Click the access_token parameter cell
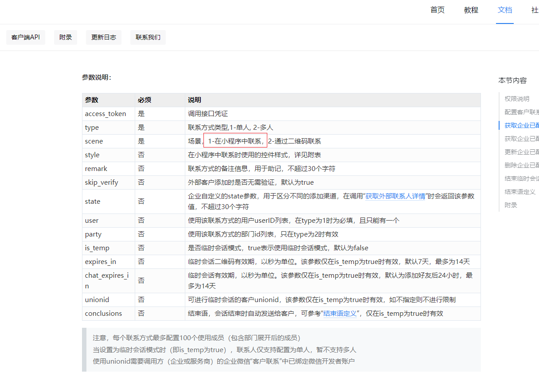 point(109,114)
